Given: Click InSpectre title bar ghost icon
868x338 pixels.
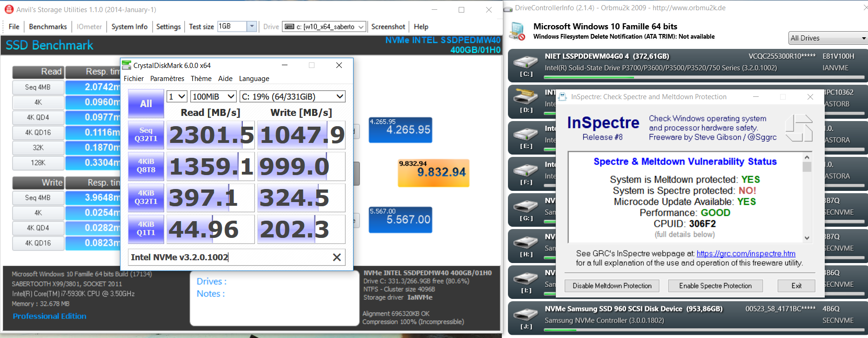Looking at the screenshot, I should [563, 96].
